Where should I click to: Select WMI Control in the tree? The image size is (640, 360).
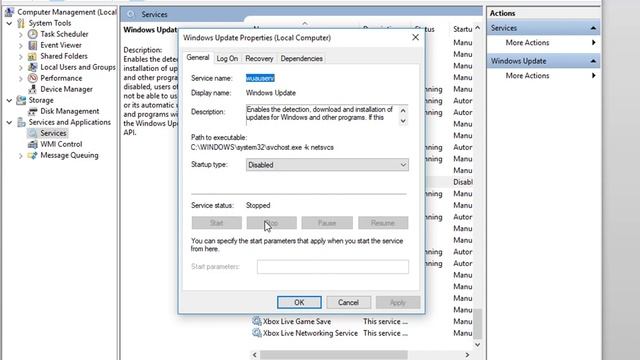coord(61,144)
